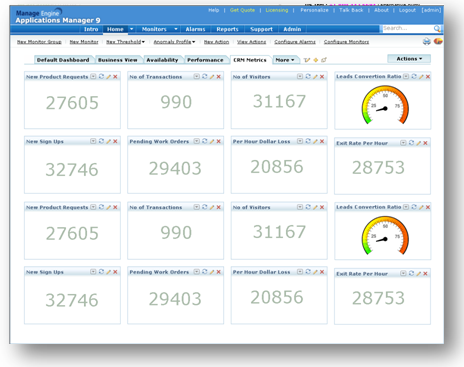
Task: Expand the New Threshold dropdown
Action: tap(143, 42)
